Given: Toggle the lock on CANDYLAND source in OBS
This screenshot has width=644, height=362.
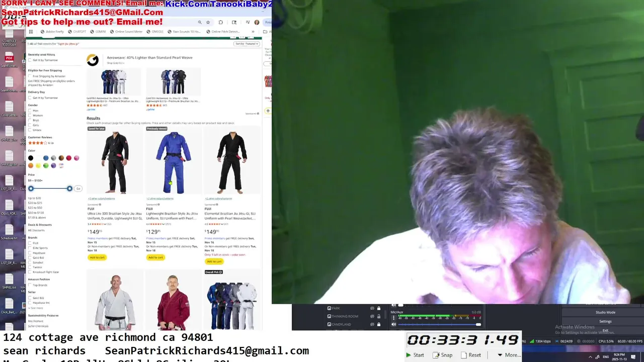Looking at the screenshot, I should point(379,324).
